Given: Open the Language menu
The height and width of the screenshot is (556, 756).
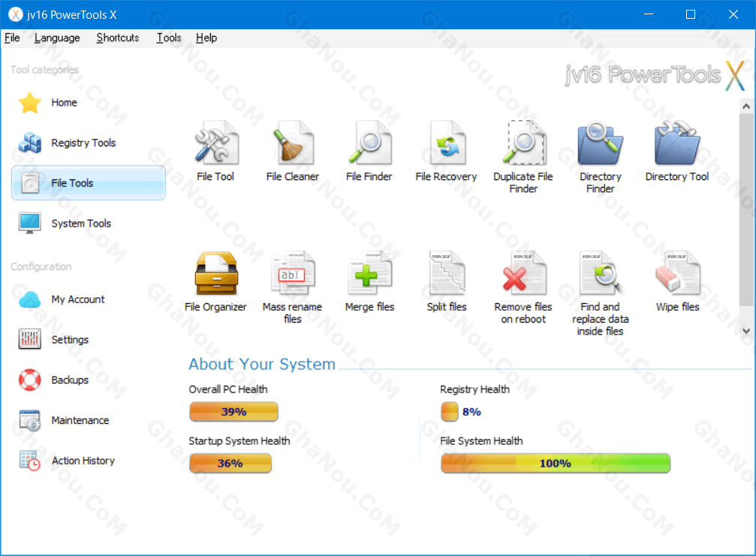Looking at the screenshot, I should (x=57, y=38).
